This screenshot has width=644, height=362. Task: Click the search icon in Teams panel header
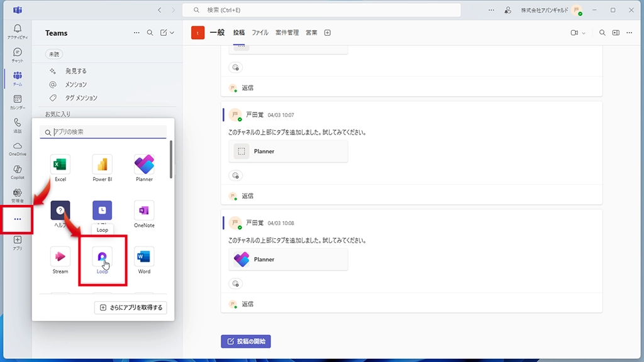[x=150, y=33]
